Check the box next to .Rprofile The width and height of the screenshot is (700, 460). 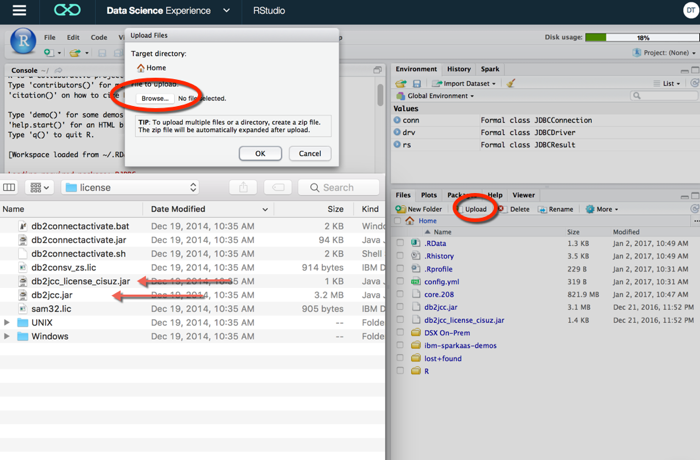click(400, 268)
